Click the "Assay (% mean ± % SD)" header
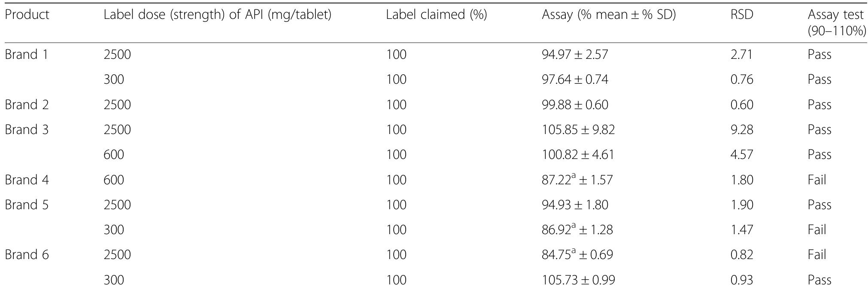The height and width of the screenshot is (293, 868). [x=608, y=15]
